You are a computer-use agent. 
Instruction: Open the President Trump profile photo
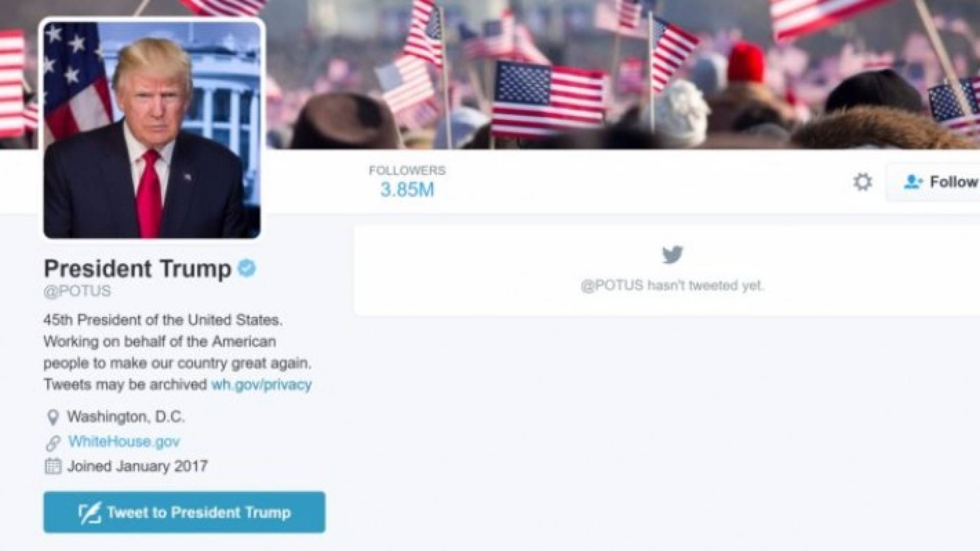152,130
